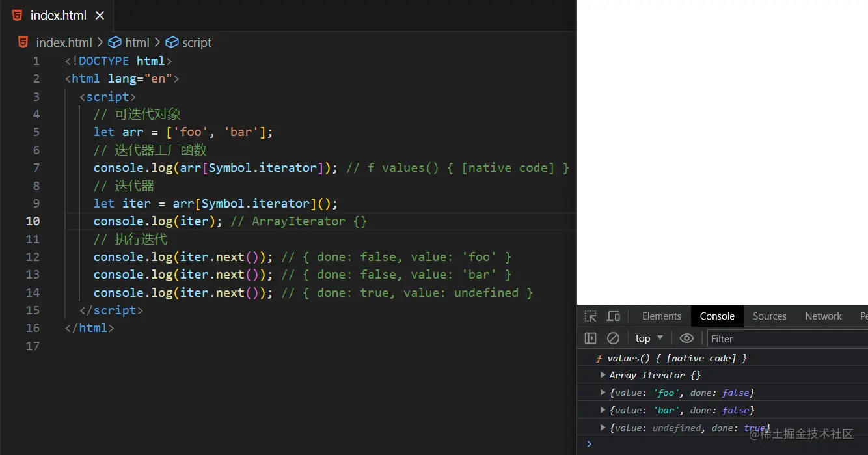Click index.html in the breadcrumb
Viewport: 868px width, 455px height.
(64, 42)
